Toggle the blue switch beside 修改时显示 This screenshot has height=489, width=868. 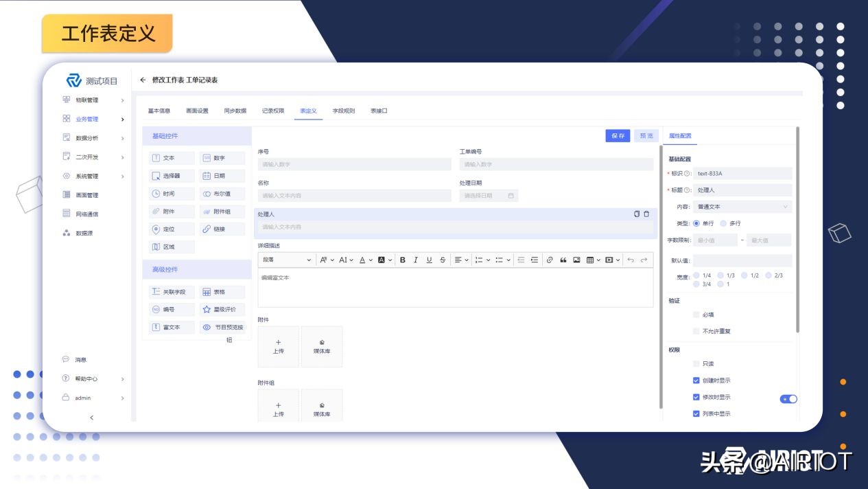(x=788, y=399)
